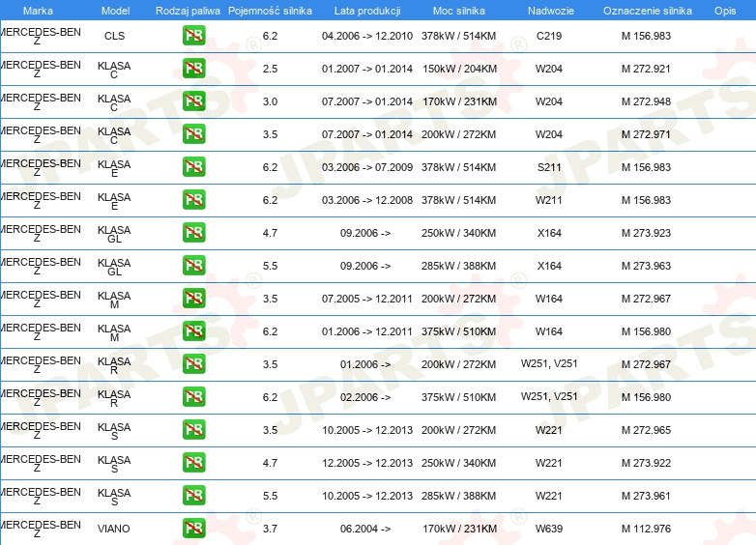Click fuel icon for KLASA C 3.0 engine
Screen dimensions: 756x545
coord(193,101)
